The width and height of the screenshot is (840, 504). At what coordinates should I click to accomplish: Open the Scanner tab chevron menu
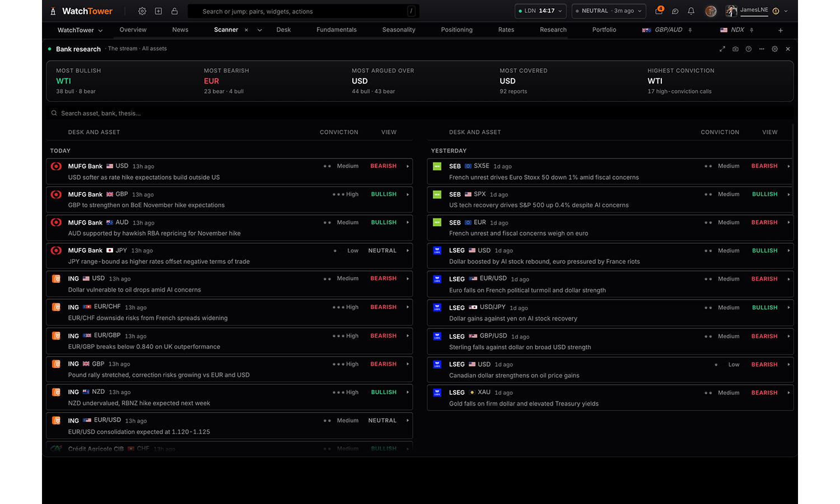[260, 30]
